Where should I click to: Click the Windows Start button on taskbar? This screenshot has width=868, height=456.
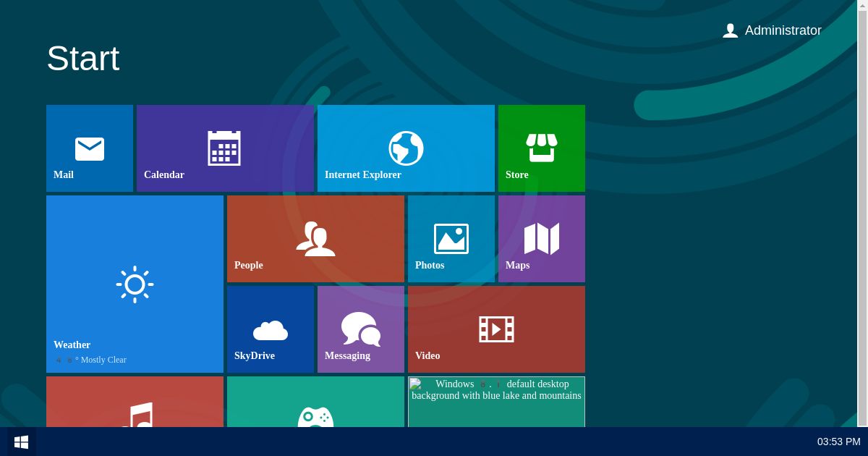pyautogui.click(x=20, y=442)
